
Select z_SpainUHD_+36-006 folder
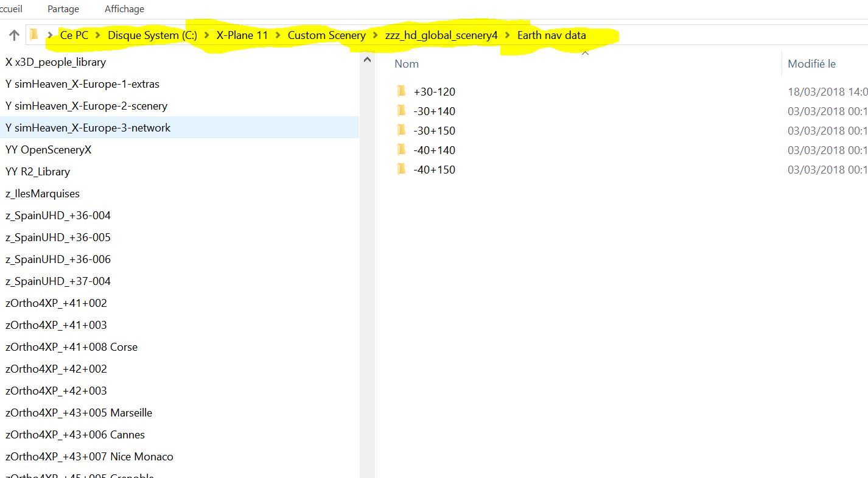58,259
